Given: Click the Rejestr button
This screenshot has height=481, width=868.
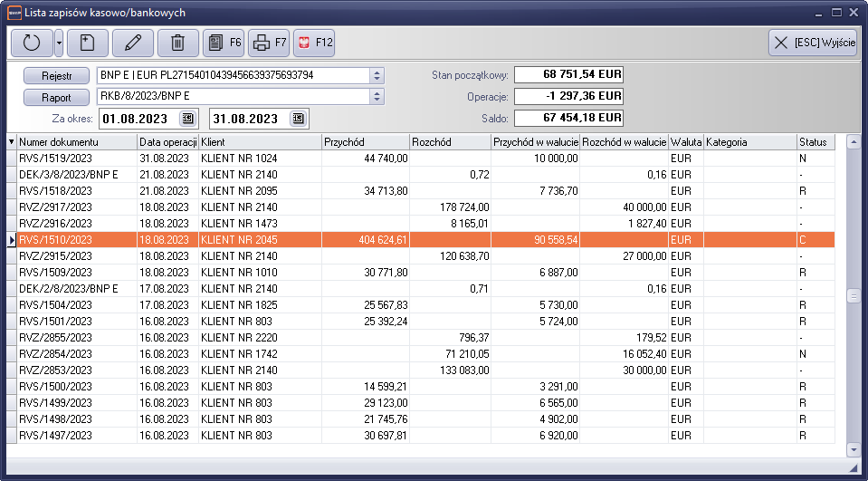Looking at the screenshot, I should tap(56, 75).
